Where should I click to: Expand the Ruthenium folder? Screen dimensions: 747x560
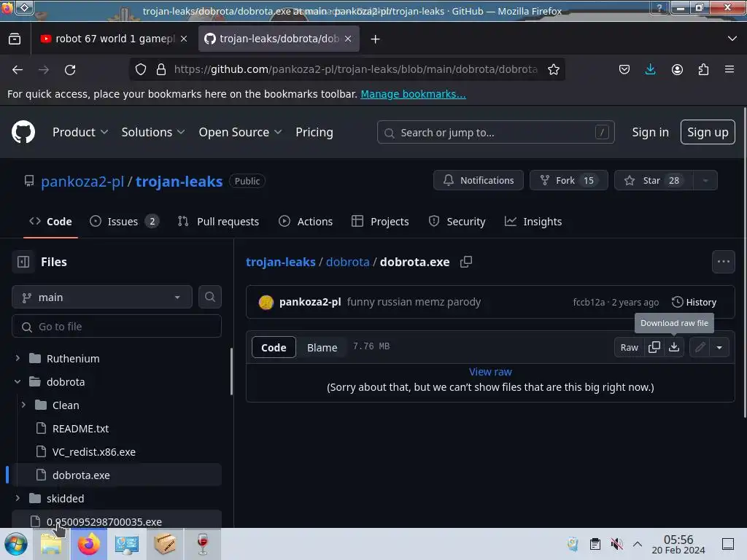18,358
